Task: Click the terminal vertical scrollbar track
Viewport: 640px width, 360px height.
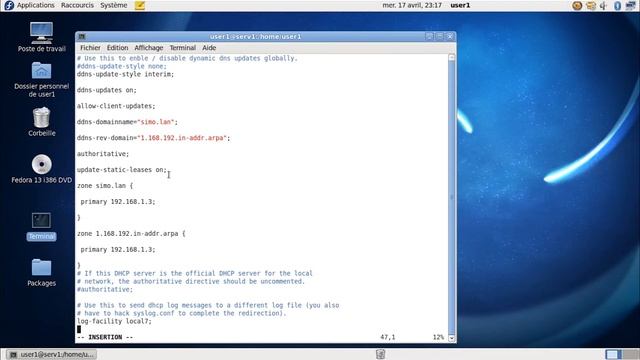Action: [x=451, y=198]
